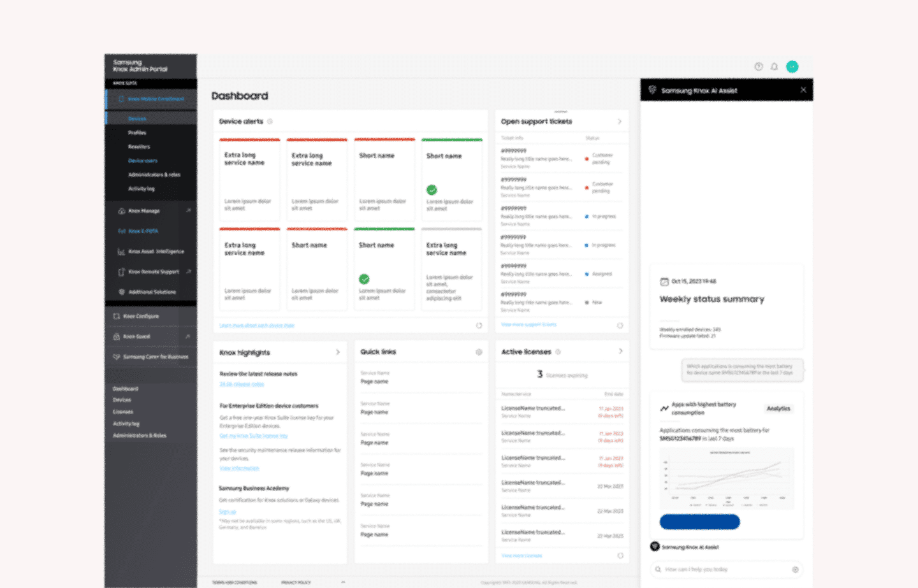Open Device users in the sidebar
Image resolution: width=918 pixels, height=588 pixels.
[143, 161]
